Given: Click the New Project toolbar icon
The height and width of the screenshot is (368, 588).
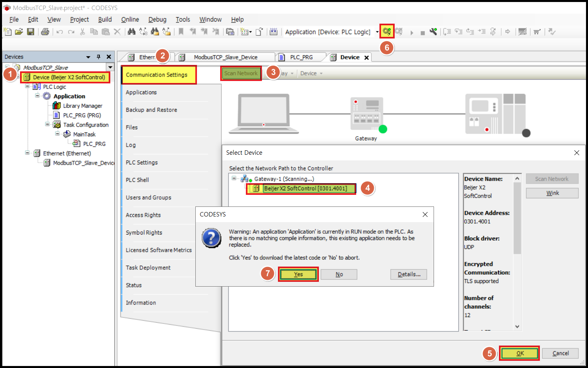Looking at the screenshot, I should [7, 32].
